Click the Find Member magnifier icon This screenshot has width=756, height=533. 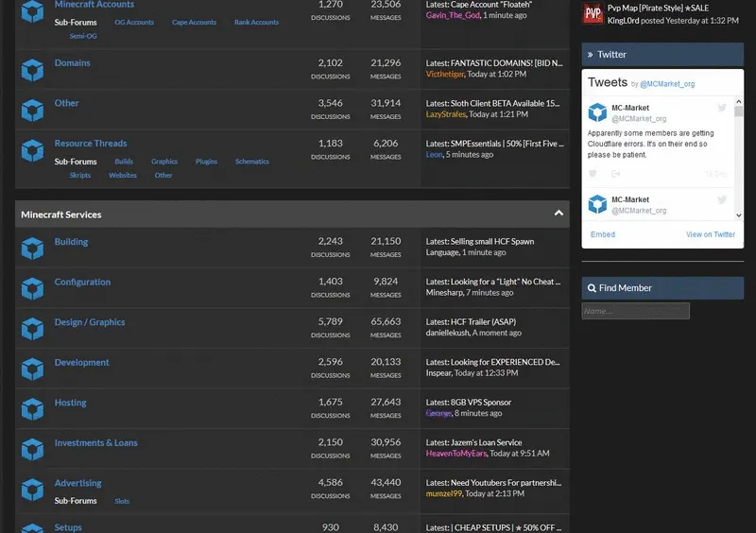[592, 288]
